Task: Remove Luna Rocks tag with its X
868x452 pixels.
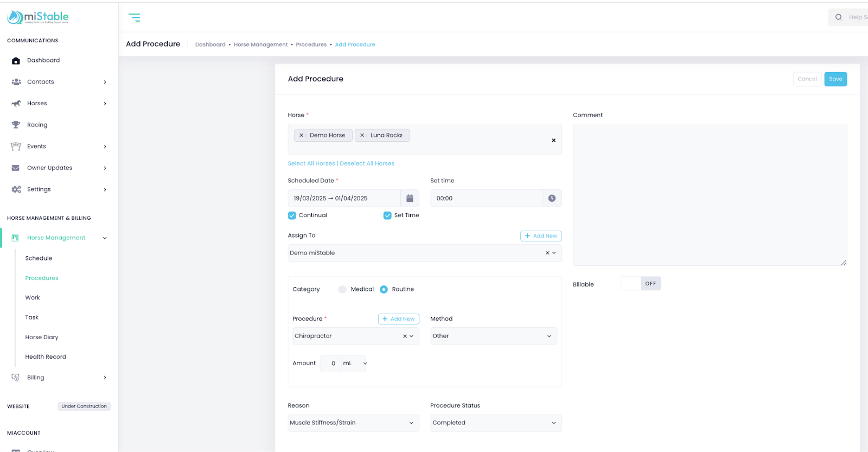Action: pyautogui.click(x=362, y=136)
